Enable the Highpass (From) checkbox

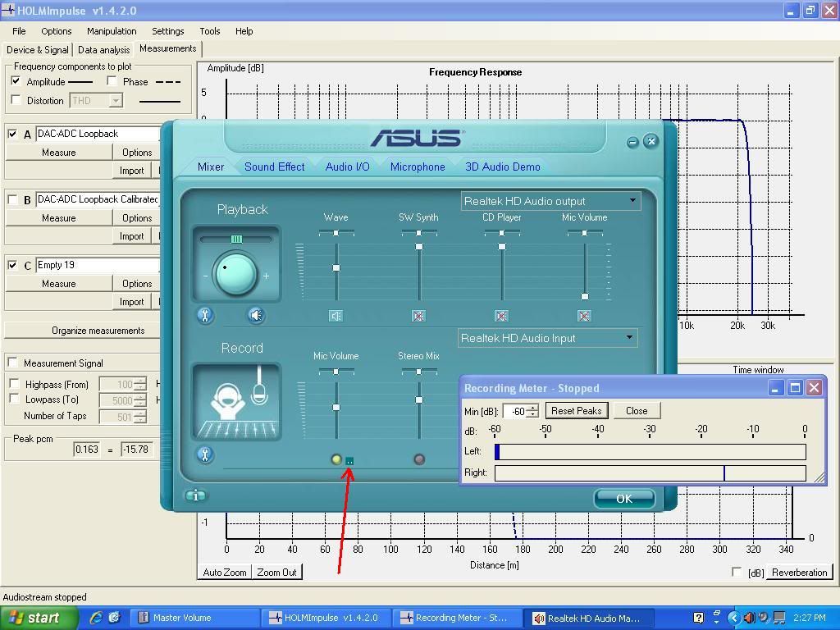click(x=15, y=384)
